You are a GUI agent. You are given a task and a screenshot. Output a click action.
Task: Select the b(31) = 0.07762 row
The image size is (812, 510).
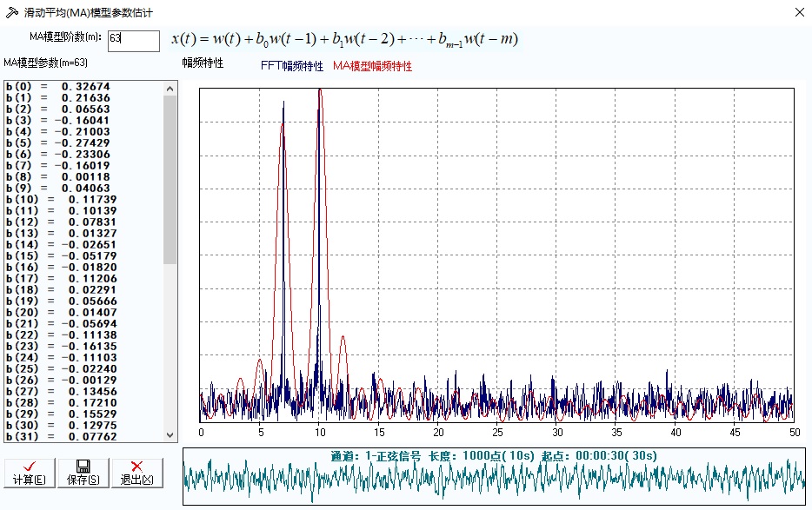pyautogui.click(x=83, y=436)
